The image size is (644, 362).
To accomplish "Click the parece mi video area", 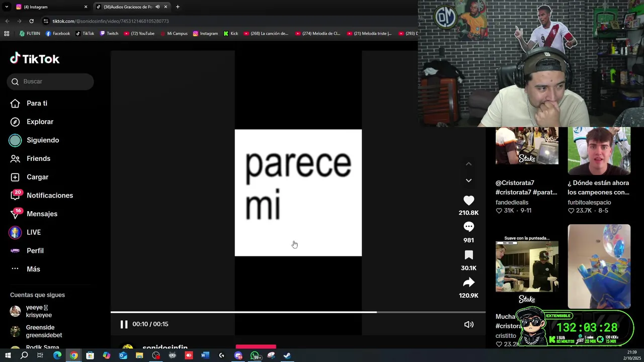I will click(298, 193).
